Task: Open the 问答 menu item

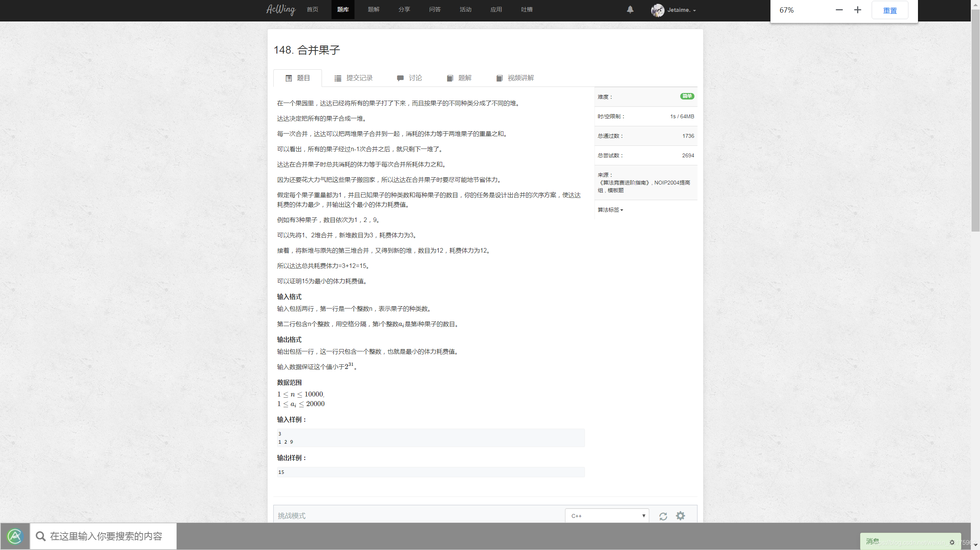Action: pos(434,10)
